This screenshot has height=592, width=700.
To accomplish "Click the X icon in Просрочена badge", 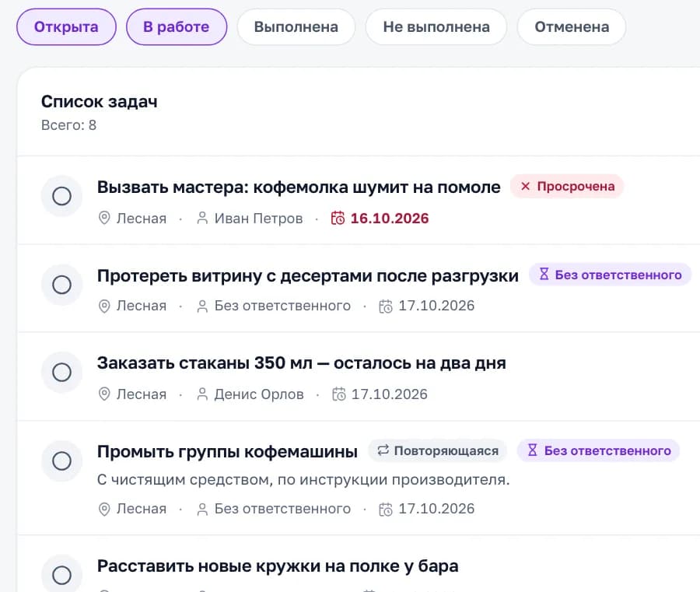I will (x=526, y=186).
